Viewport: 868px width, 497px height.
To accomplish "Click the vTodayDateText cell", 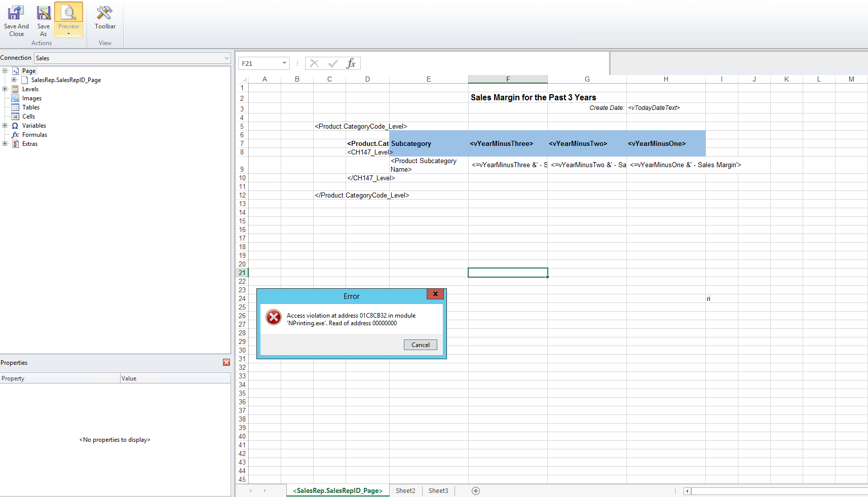I will 654,108.
